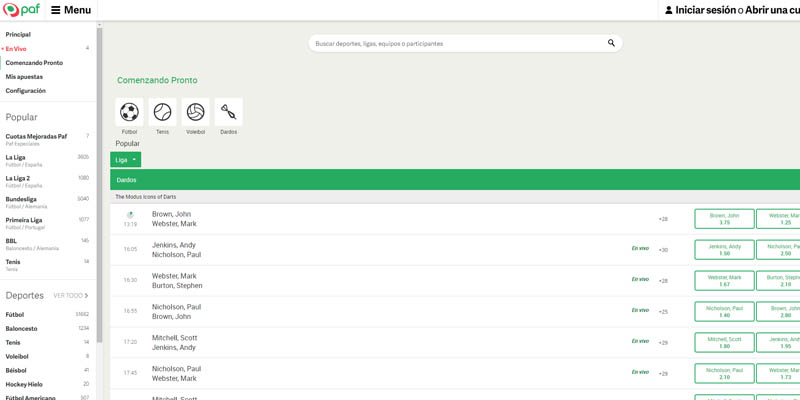Screen dimensions: 800x400
Task: Click The Modus Icons of Darts heading
Action: pos(146,197)
